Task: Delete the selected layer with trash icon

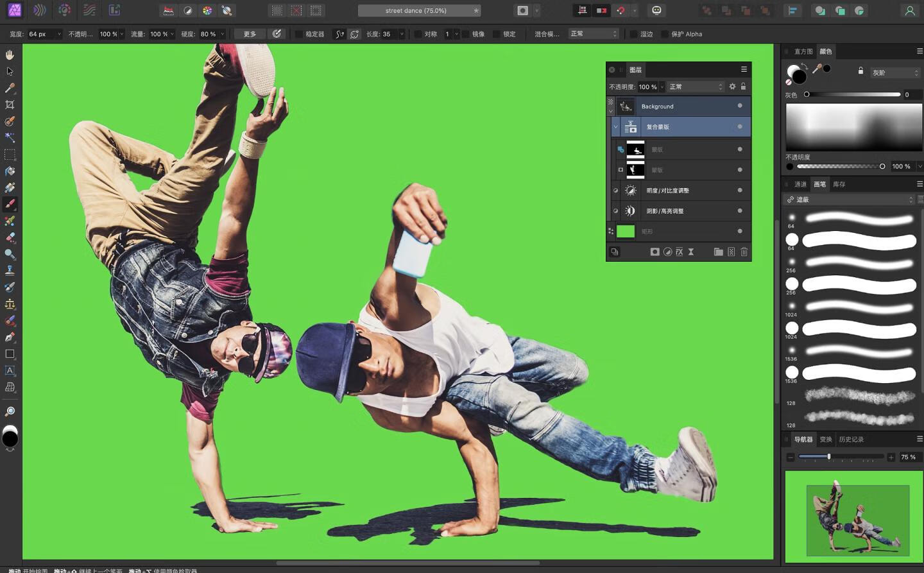Action: pos(744,252)
